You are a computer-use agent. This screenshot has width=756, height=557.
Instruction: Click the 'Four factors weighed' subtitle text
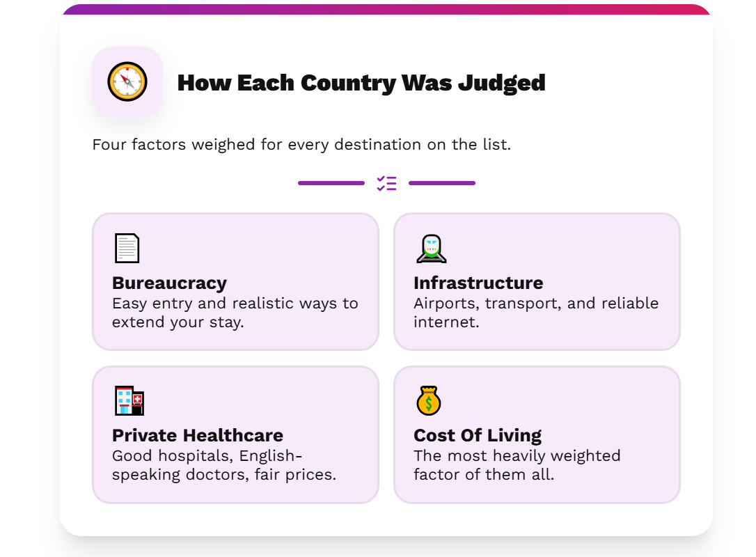tap(302, 144)
